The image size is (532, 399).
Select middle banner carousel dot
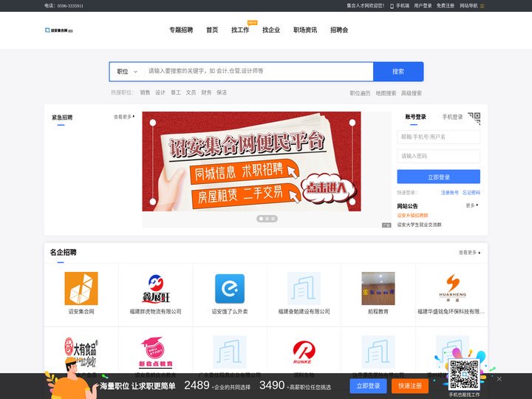(267, 219)
